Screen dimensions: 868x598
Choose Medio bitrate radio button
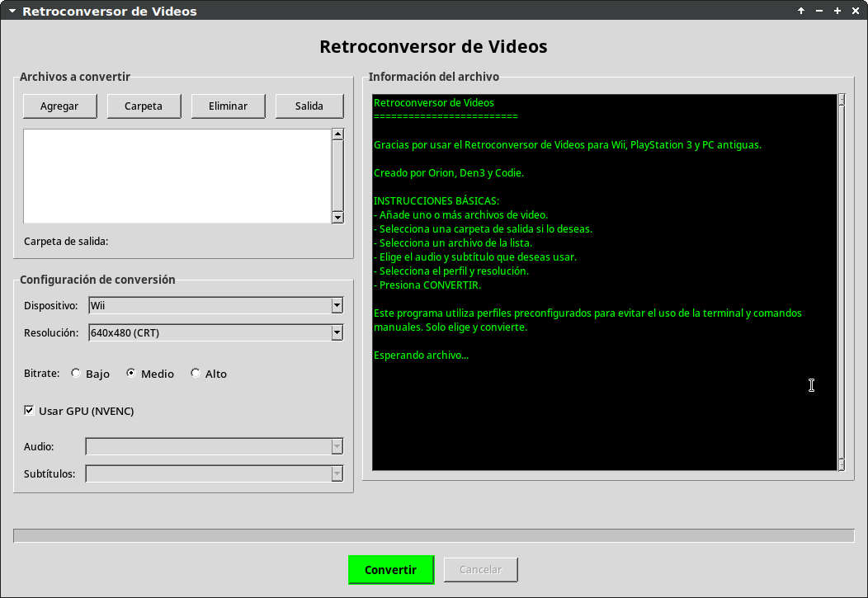[131, 374]
